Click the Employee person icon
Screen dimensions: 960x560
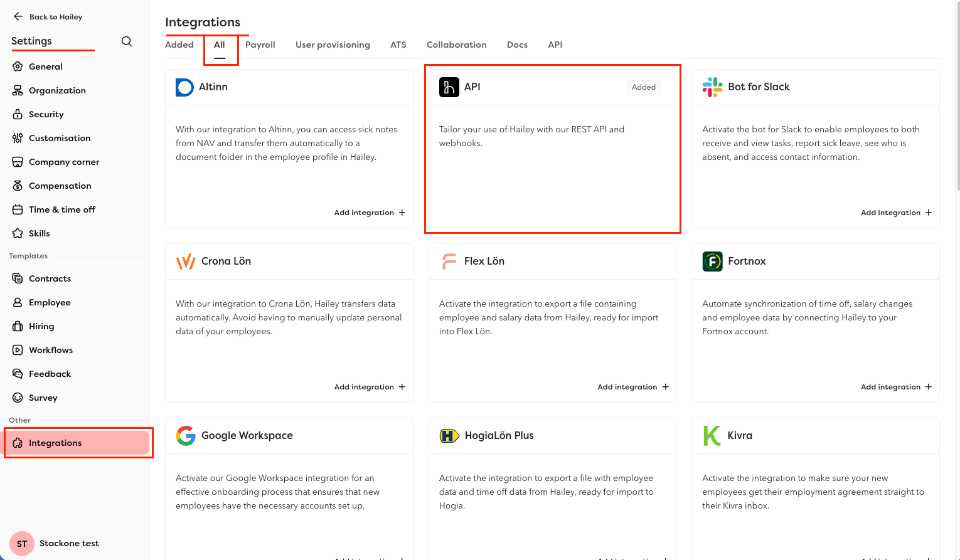point(18,302)
